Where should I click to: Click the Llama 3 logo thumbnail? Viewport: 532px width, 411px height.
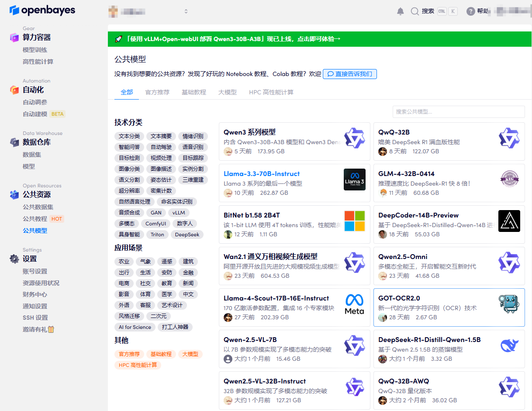[x=354, y=180]
